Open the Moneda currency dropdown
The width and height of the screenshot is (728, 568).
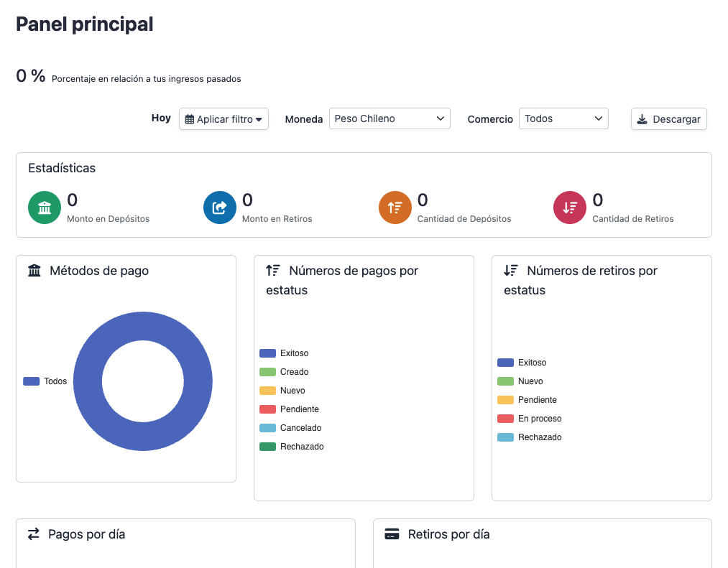coord(390,118)
